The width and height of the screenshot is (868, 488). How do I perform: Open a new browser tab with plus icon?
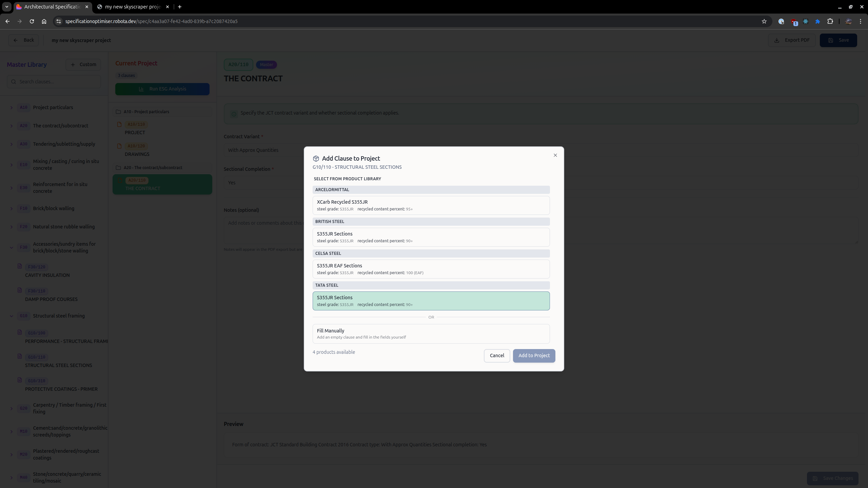180,7
